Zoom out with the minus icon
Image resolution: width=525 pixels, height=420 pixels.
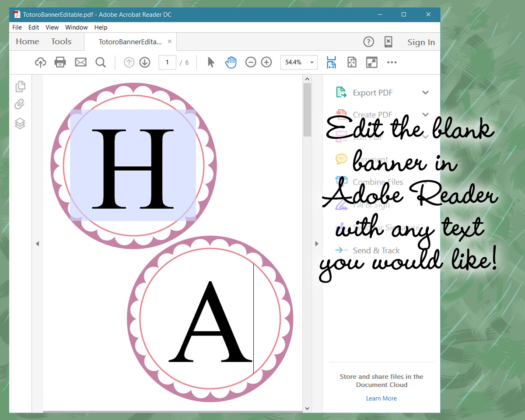[251, 62]
